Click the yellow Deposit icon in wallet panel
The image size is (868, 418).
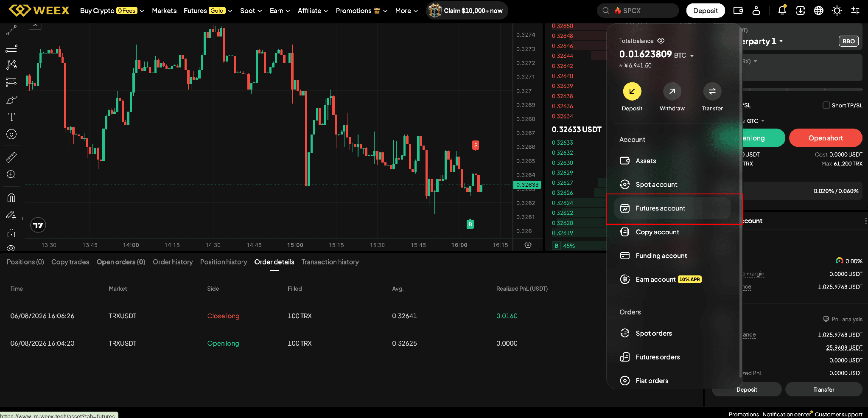pyautogui.click(x=632, y=91)
